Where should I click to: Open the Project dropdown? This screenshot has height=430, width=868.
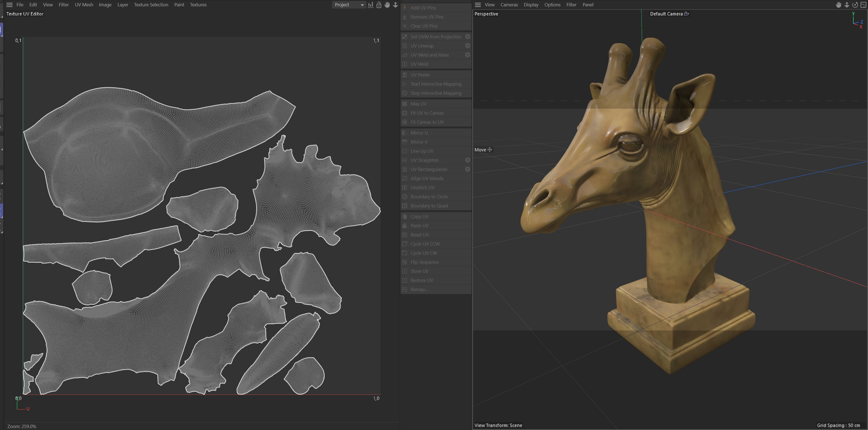click(x=349, y=5)
